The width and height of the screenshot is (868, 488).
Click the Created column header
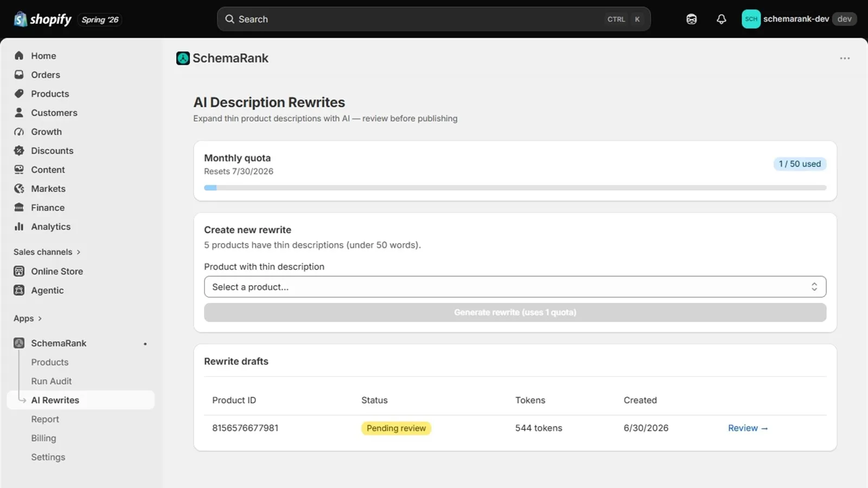pyautogui.click(x=640, y=400)
